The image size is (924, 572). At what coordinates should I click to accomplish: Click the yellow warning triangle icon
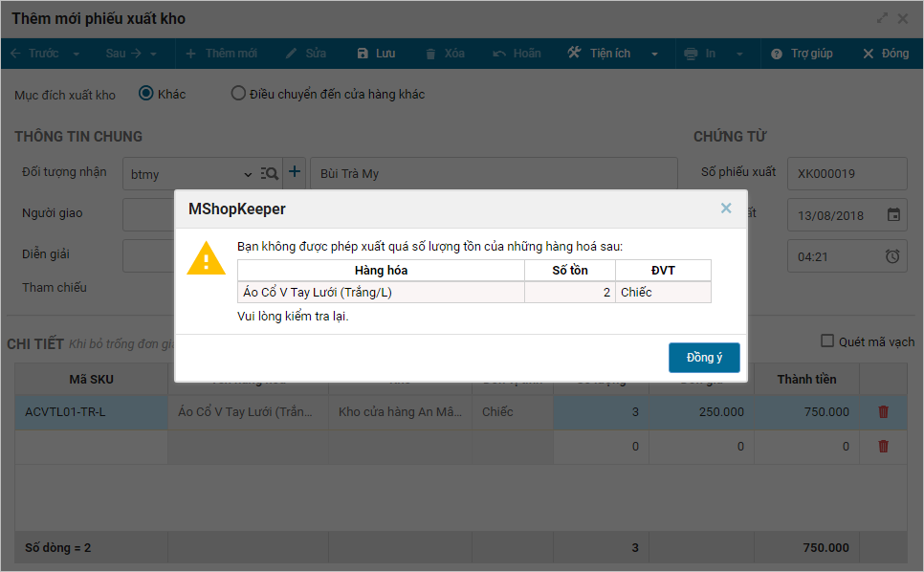point(206,258)
